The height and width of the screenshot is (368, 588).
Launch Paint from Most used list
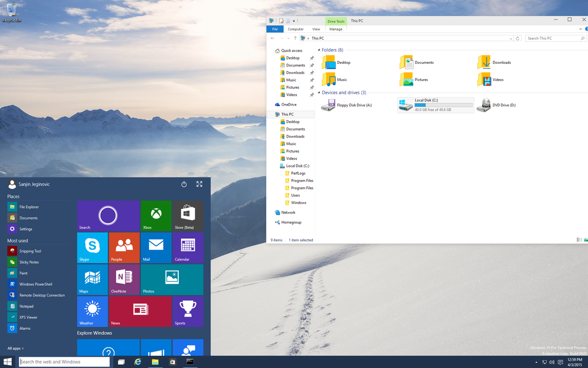[x=38, y=273]
